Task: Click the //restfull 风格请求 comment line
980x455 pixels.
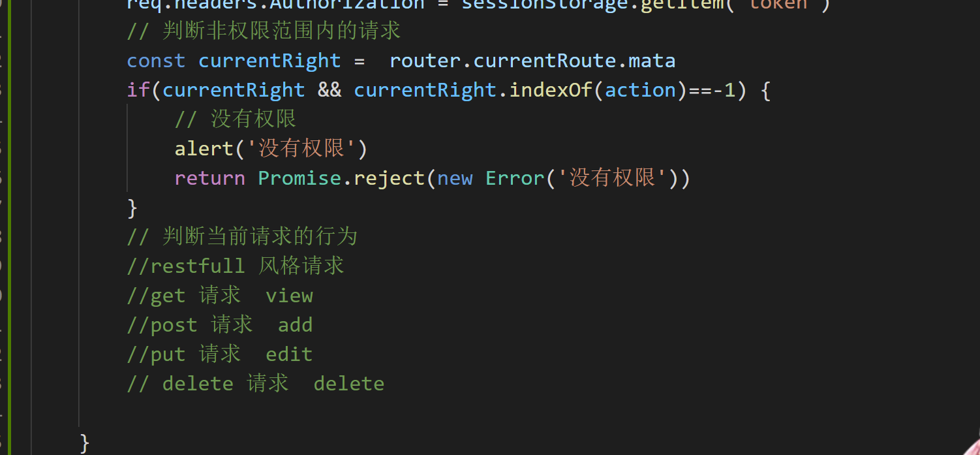Action: [x=236, y=266]
